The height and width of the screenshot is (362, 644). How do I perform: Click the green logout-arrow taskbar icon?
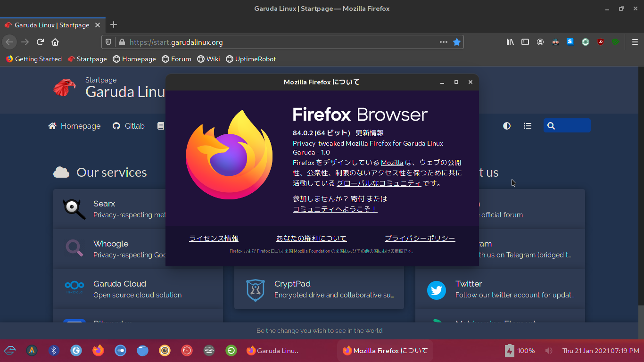[231, 350]
